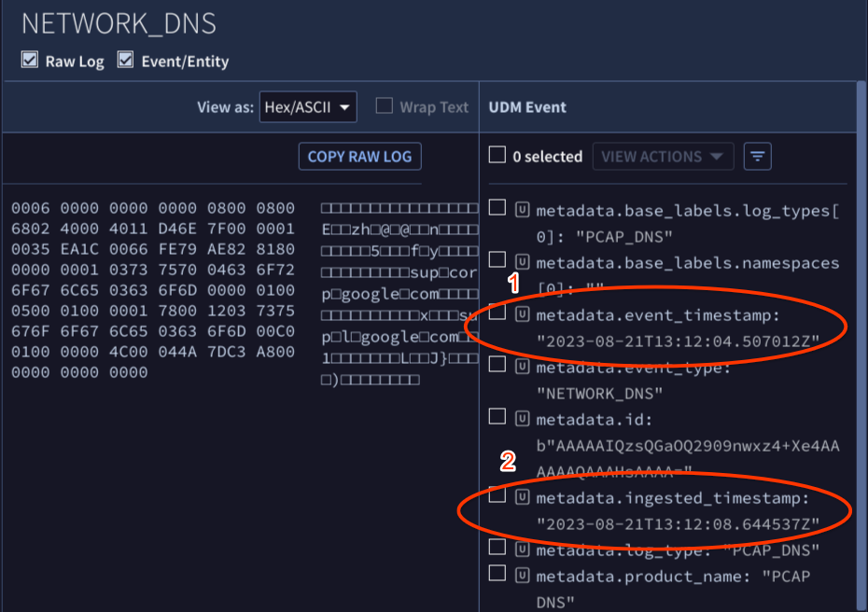The width and height of the screenshot is (868, 612).
Task: Click the U icon beside metadata.id
Action: pyautogui.click(x=521, y=420)
